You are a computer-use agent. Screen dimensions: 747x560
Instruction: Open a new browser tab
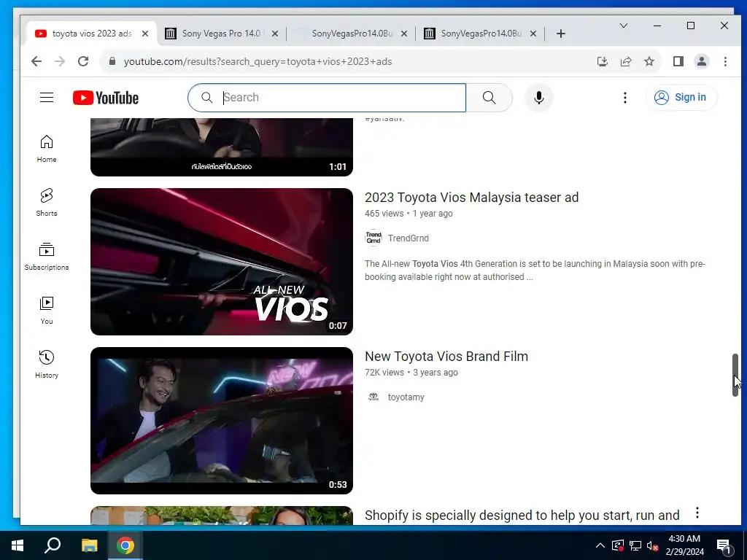coord(561,34)
